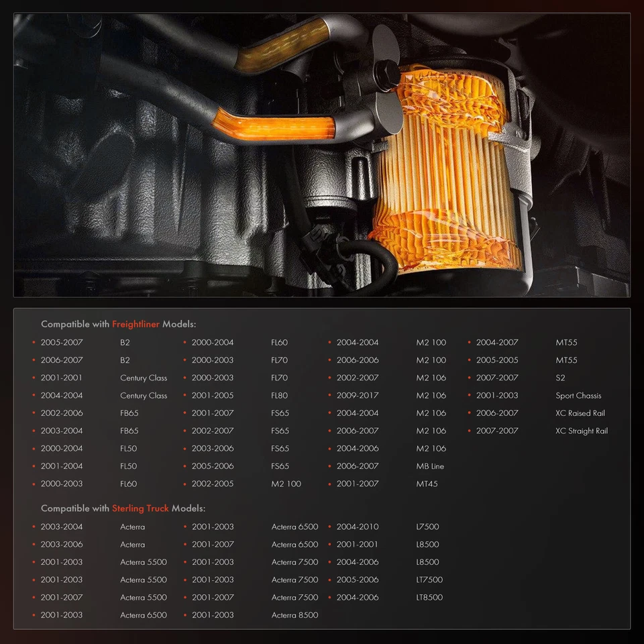Select 'Acterra' in the 2003-2006 row

click(x=132, y=544)
